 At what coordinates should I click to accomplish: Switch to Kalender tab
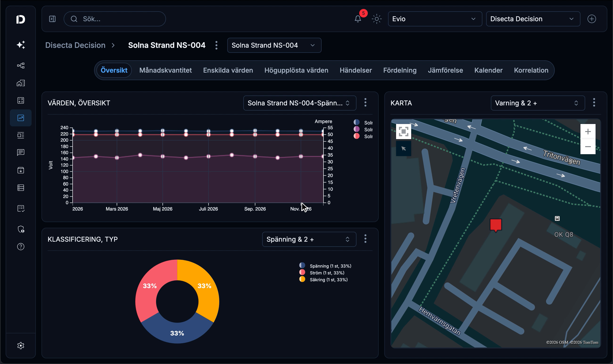[488, 70]
